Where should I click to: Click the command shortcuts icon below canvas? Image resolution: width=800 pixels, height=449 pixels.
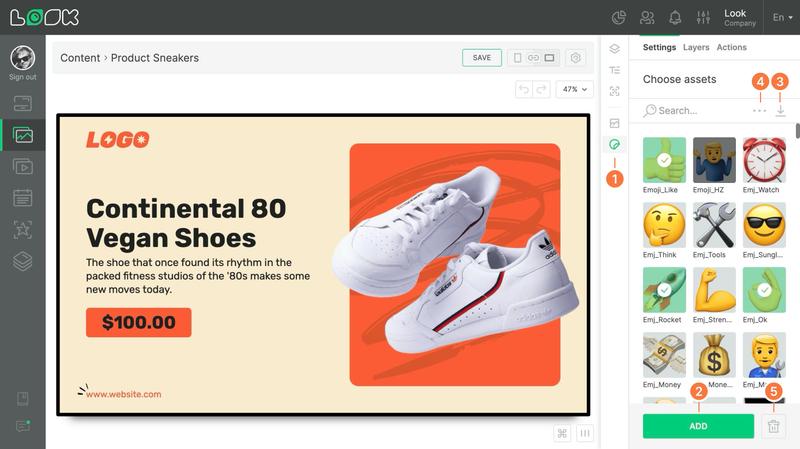tap(562, 433)
